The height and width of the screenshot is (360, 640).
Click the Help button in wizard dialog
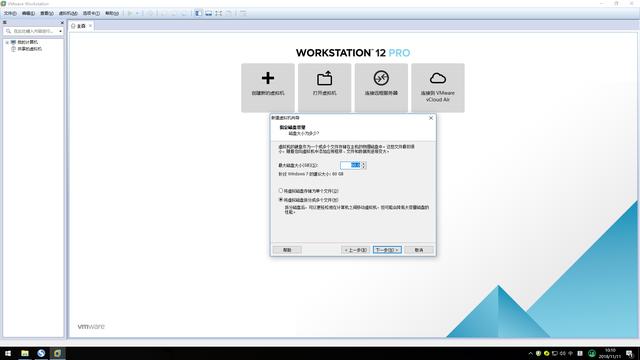[287, 250]
